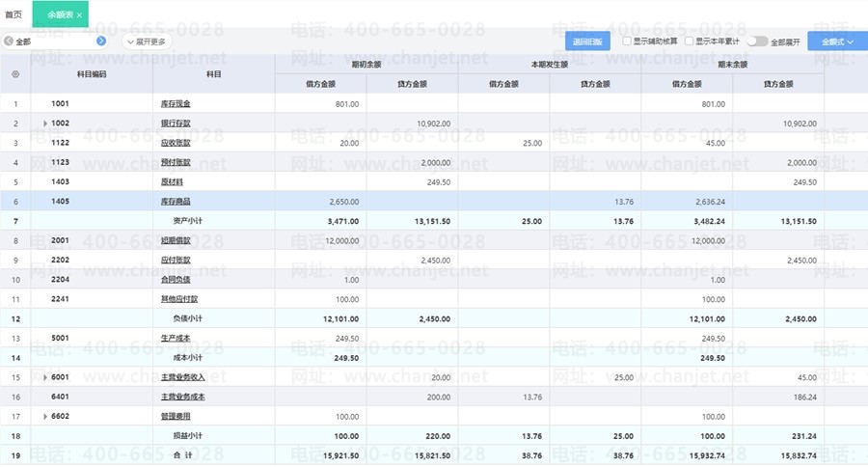
Task: Switch to the 首页 tab
Action: click(x=14, y=15)
